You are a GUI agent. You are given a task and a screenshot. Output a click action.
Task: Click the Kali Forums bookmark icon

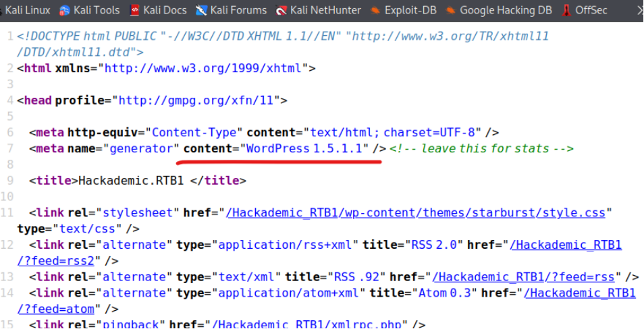coord(201,10)
